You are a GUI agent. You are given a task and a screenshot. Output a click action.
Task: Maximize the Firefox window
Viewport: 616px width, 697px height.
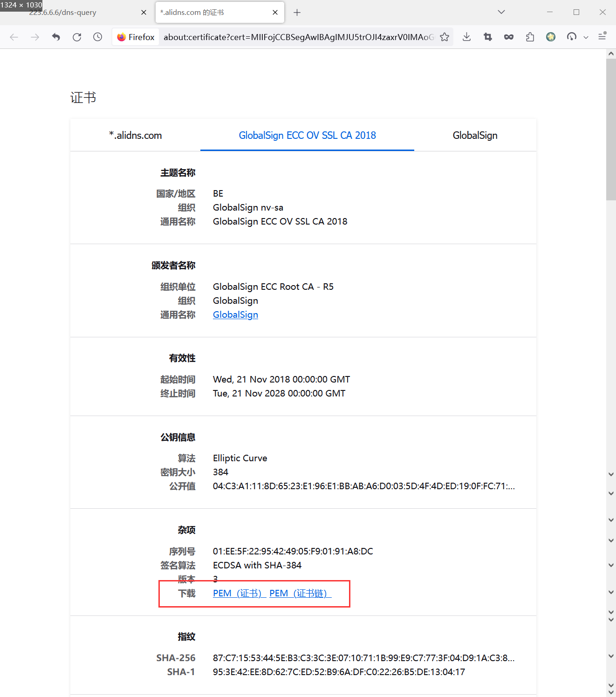[576, 12]
